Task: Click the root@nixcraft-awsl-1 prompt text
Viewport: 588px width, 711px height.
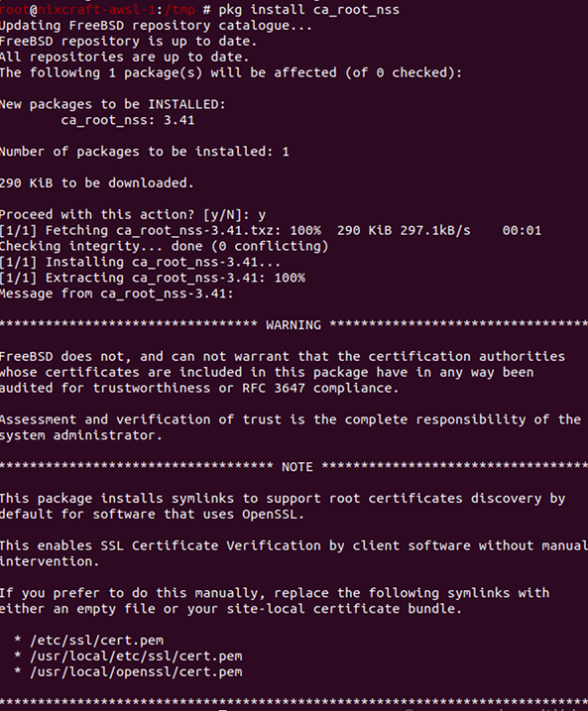Action: tap(77, 10)
